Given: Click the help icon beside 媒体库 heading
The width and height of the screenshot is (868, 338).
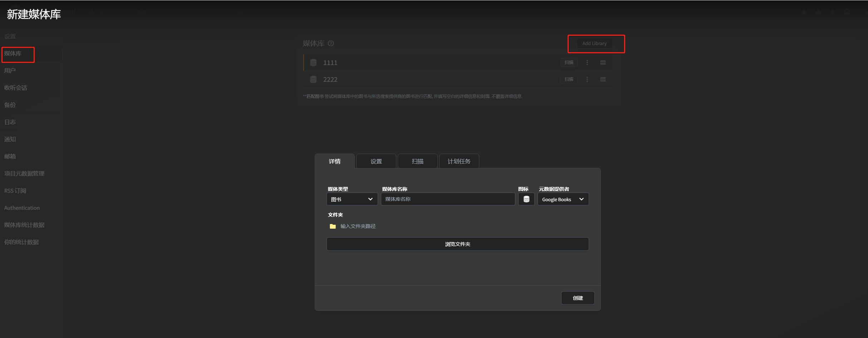Looking at the screenshot, I should [x=331, y=44].
